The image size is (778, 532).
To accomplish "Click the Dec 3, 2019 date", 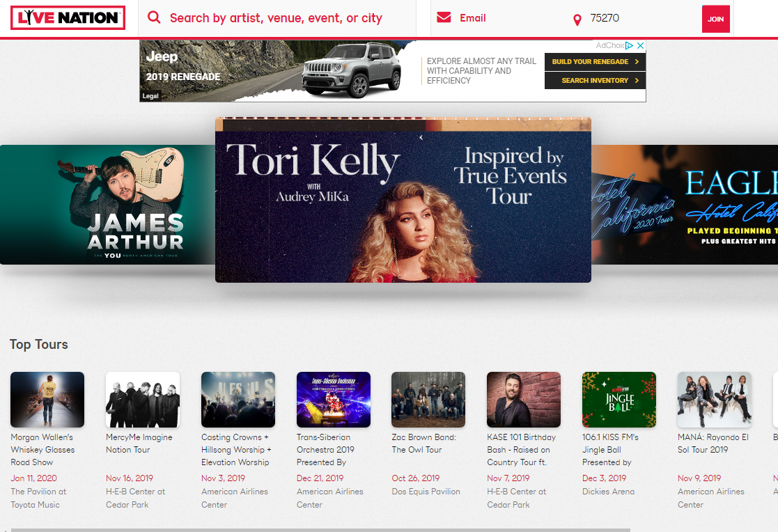I will [605, 478].
